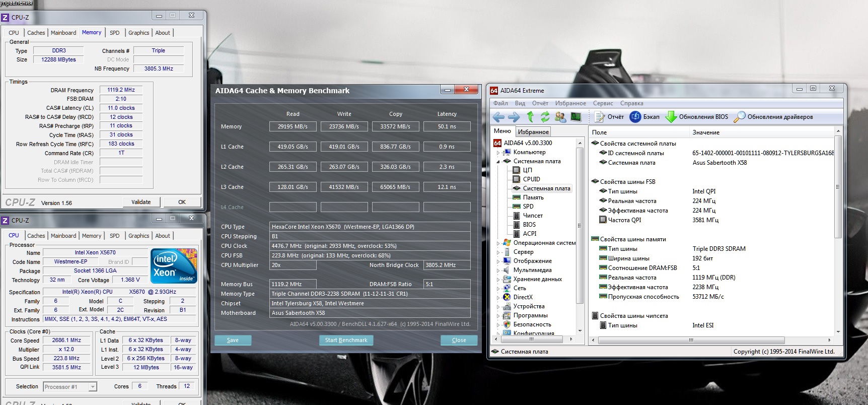
Task: Expand the Сервер tree node
Action: click(498, 252)
